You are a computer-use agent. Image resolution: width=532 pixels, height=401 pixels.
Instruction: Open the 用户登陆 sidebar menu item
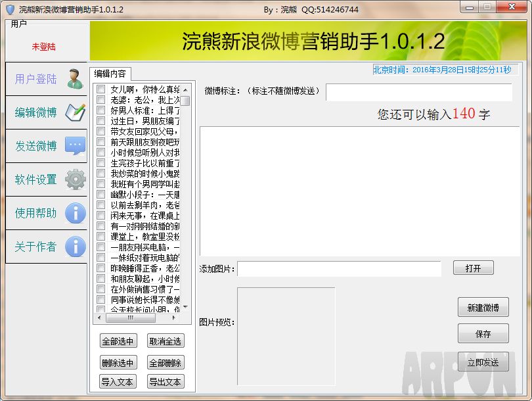[36, 79]
